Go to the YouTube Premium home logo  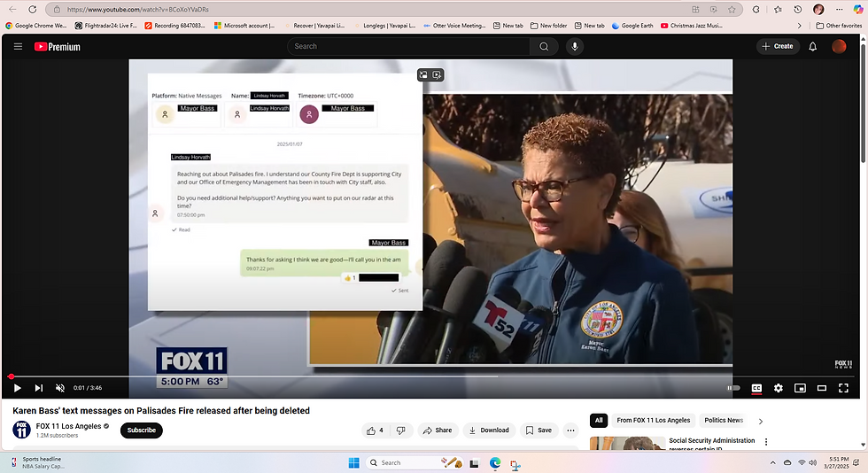pos(58,47)
